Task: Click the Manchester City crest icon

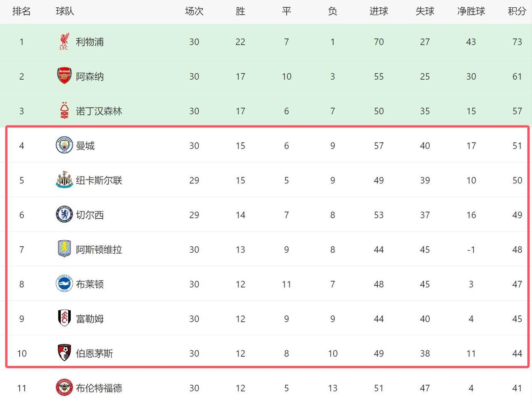Action: (64, 145)
